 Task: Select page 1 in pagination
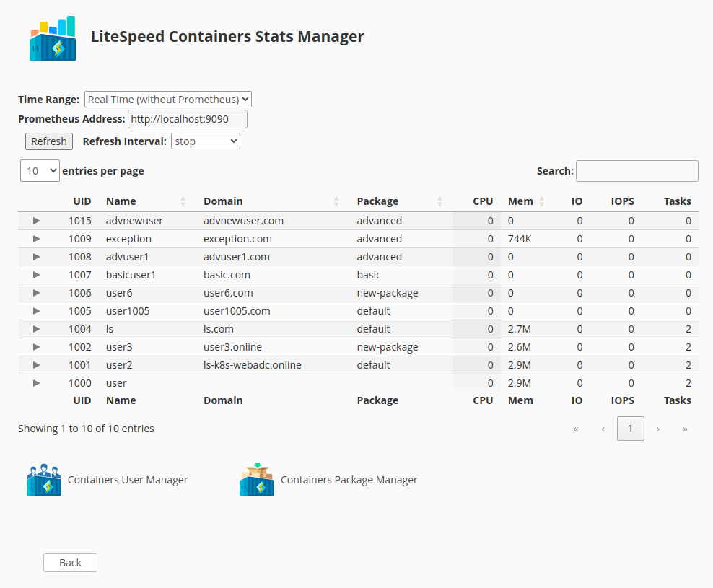click(630, 429)
